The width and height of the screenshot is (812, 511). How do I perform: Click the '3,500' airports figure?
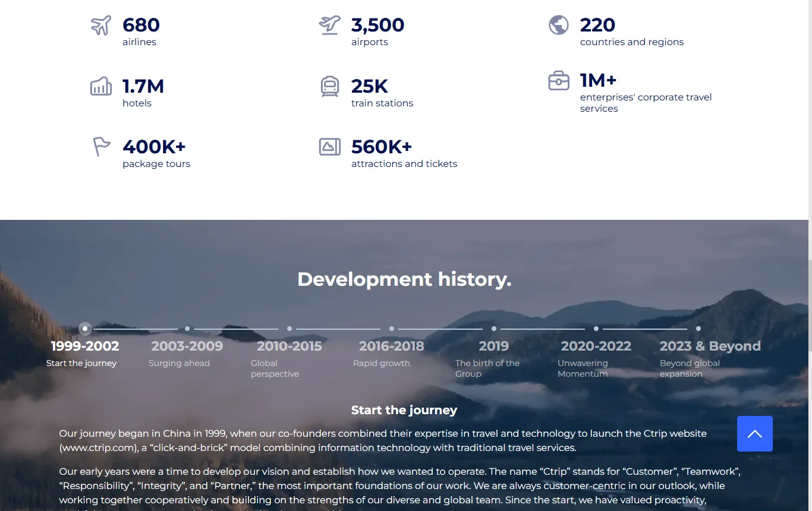[x=377, y=25]
